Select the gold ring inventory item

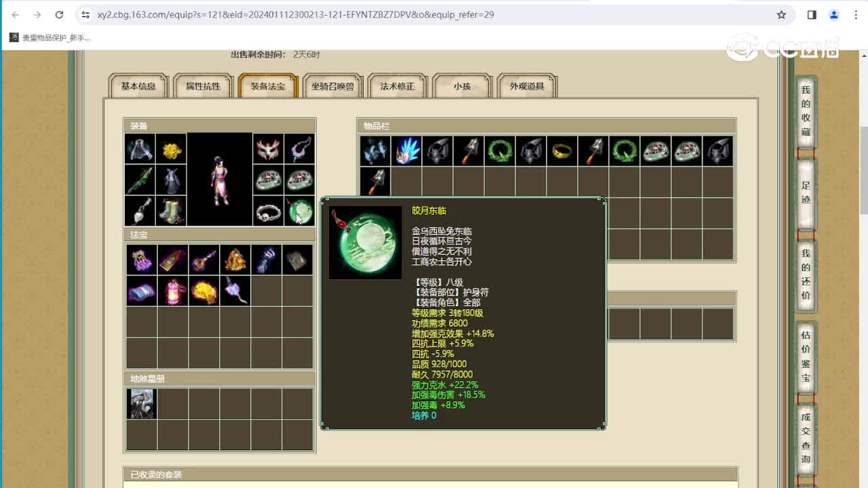562,151
